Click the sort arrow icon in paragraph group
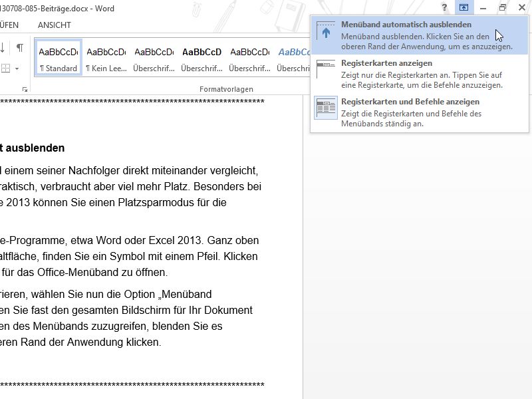This screenshot has width=532, height=399. 3,48
